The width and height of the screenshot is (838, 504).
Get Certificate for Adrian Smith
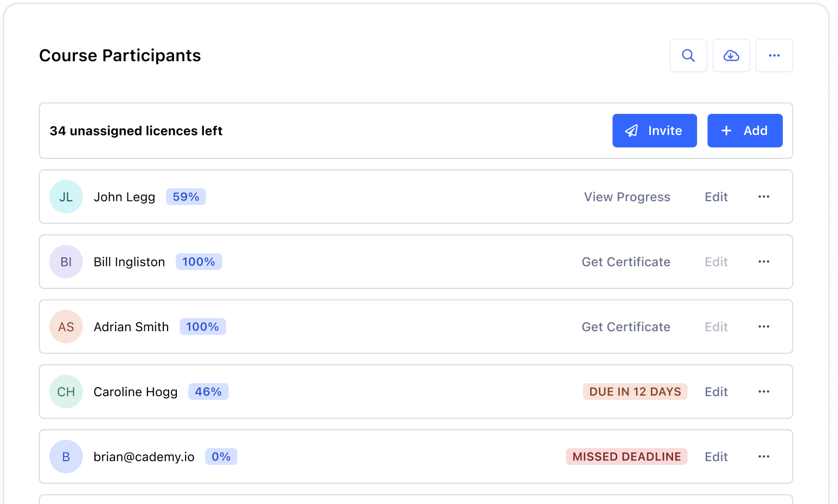pyautogui.click(x=626, y=327)
